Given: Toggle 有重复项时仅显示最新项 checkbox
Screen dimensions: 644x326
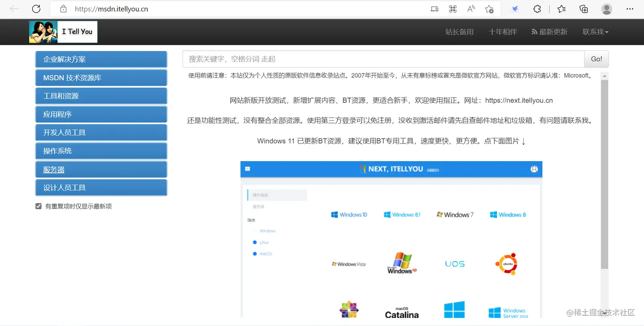Looking at the screenshot, I should pos(38,206).
